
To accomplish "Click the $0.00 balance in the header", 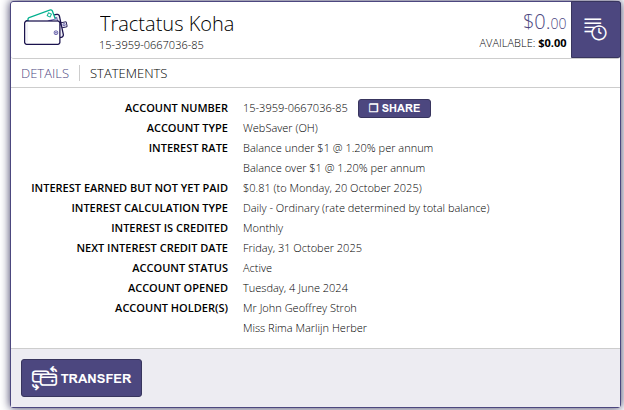I will 544,22.
